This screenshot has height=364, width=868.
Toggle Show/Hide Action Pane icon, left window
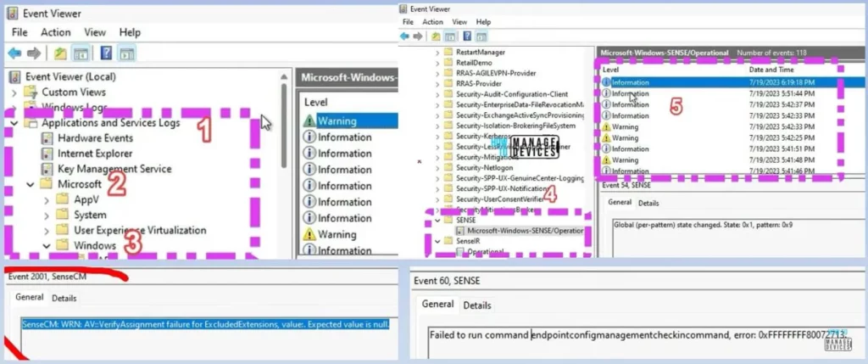(127, 53)
